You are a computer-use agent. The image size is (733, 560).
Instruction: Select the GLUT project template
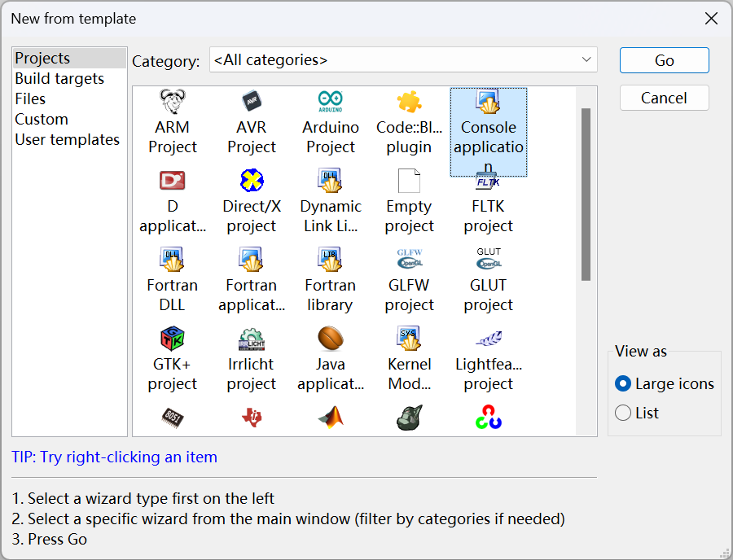[488, 280]
